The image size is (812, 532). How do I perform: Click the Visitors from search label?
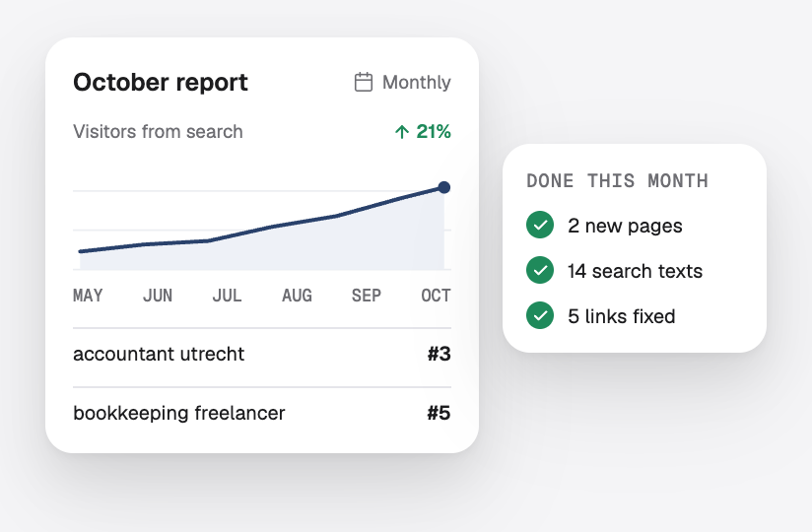(x=158, y=131)
